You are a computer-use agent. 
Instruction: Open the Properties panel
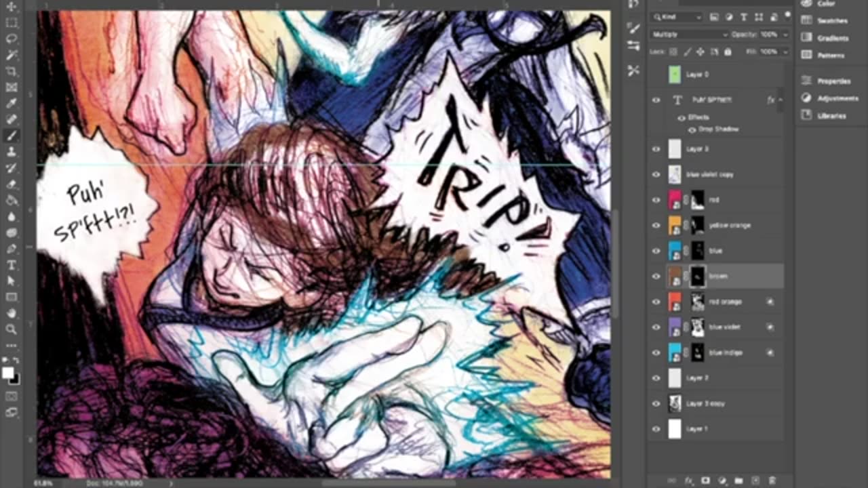[827, 81]
